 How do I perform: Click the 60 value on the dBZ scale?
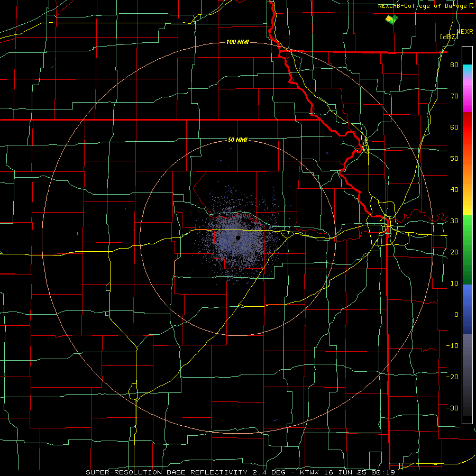[454, 127]
